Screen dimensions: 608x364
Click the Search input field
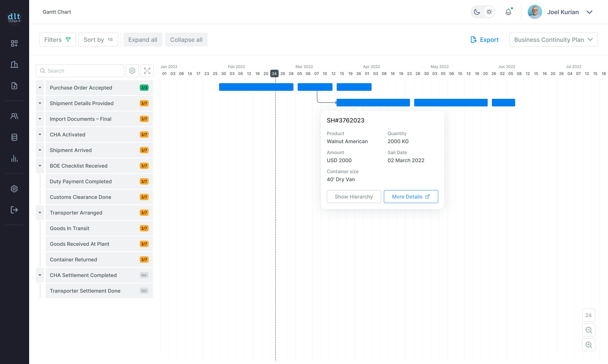(83, 71)
